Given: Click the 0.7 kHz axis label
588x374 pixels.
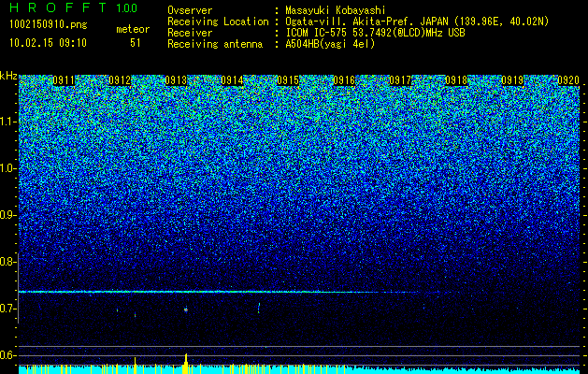Looking at the screenshot, I should (7, 309).
